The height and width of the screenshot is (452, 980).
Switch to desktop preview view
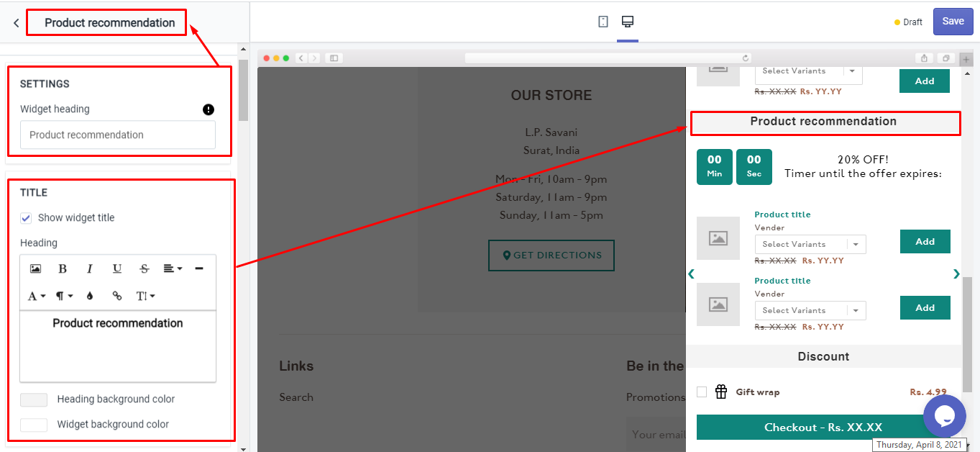point(628,22)
